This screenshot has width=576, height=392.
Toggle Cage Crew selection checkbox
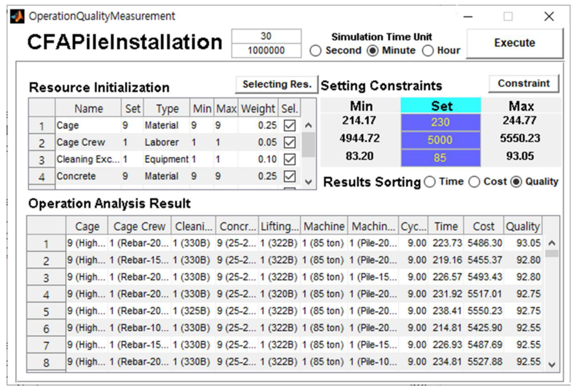coord(290,142)
